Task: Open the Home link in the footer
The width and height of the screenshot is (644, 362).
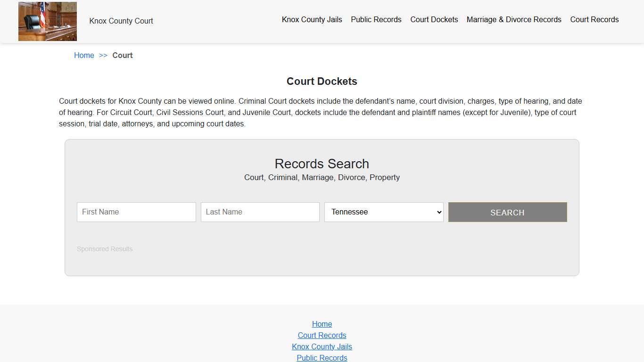Action: [x=322, y=324]
